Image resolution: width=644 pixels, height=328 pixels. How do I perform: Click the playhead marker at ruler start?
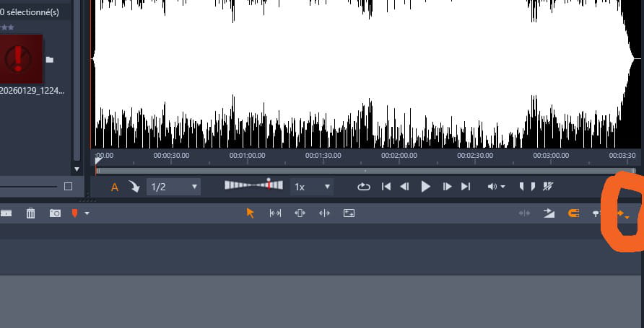click(x=98, y=161)
